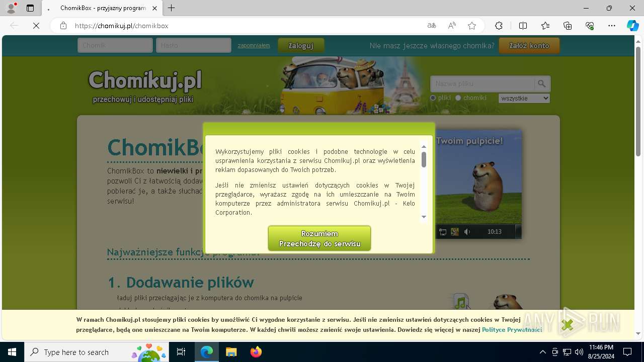Expand the 'wszystkie' file type dropdown
This screenshot has width=644, height=362.
tap(524, 98)
